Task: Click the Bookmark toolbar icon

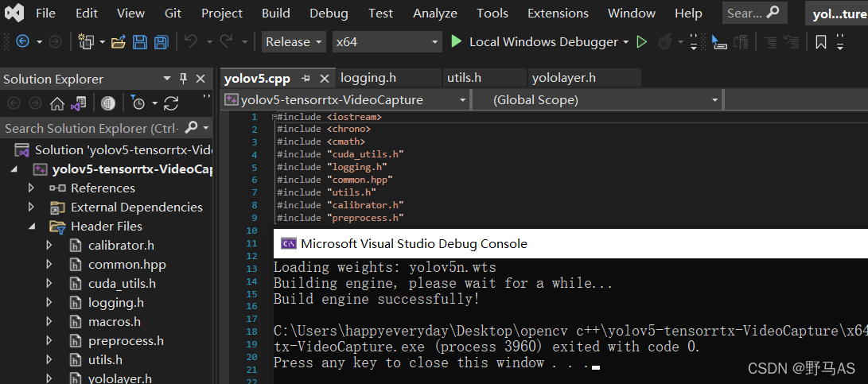Action: coord(821,42)
